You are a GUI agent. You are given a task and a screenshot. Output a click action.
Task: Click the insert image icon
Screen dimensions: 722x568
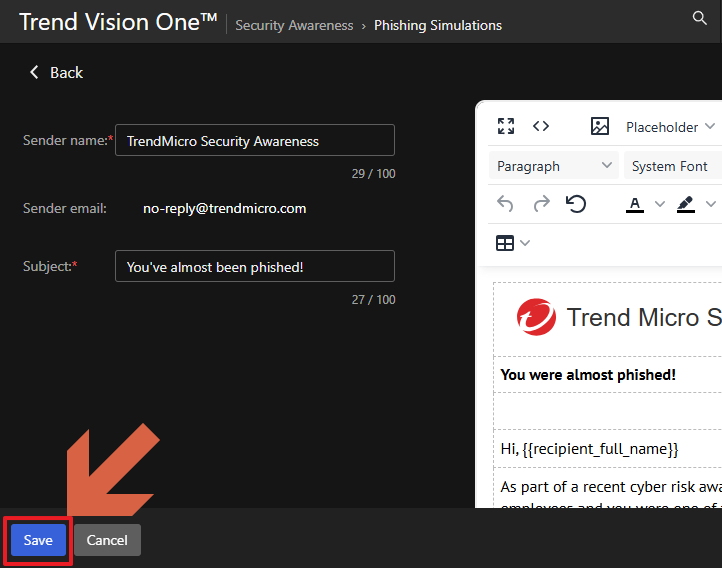point(600,126)
